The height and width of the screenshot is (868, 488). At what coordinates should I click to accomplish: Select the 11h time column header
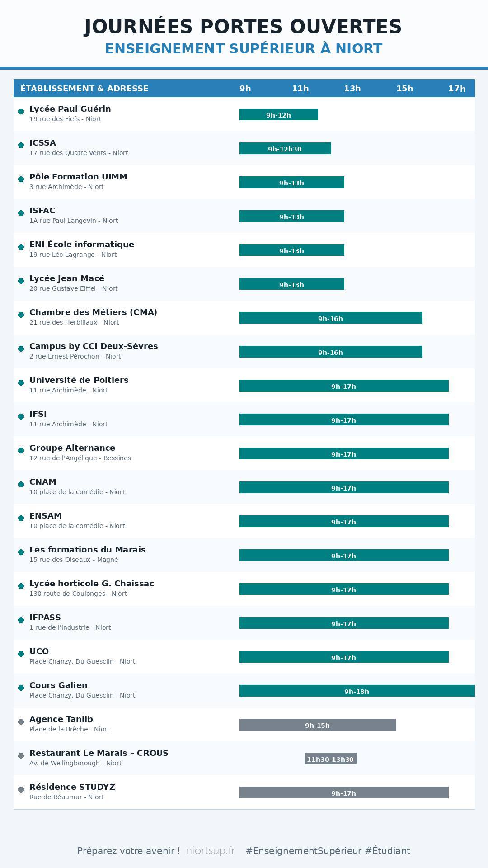click(x=300, y=89)
